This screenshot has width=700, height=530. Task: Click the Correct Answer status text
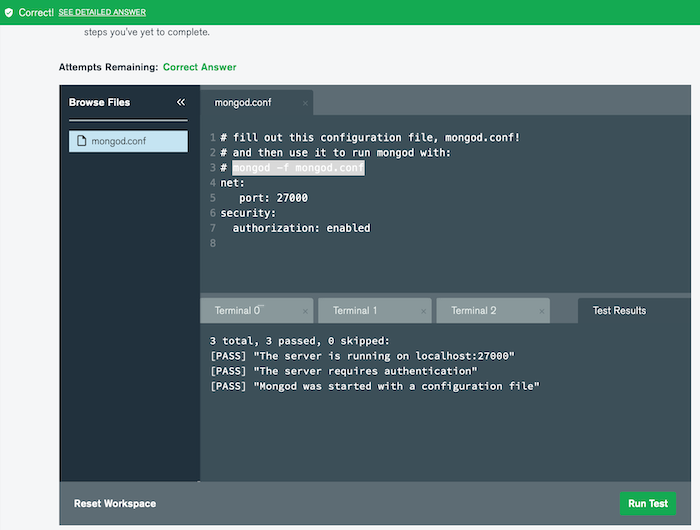(200, 67)
